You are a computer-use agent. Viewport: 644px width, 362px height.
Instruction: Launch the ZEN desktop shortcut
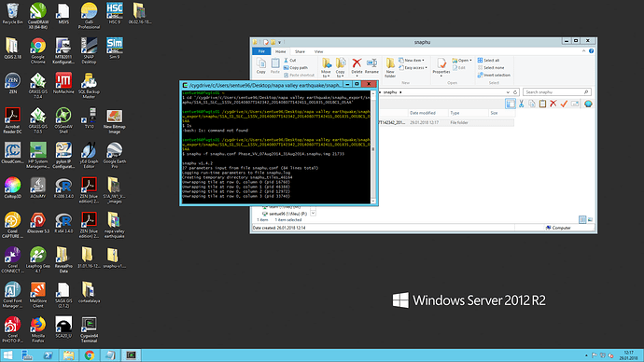[12, 83]
